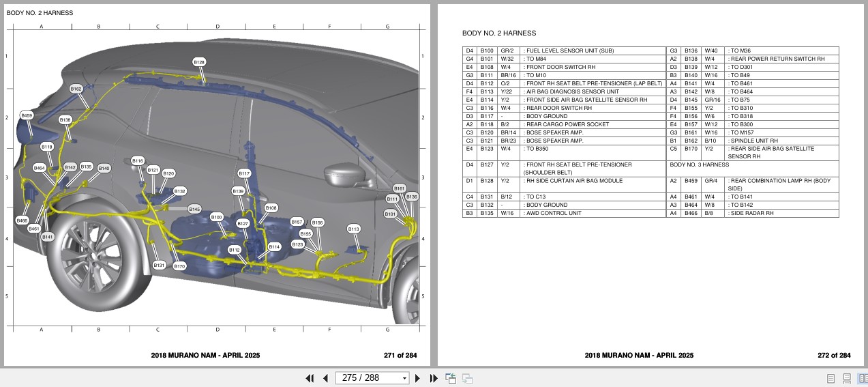Click connector label B135 on diagram
868x387 pixels.
tap(86, 167)
